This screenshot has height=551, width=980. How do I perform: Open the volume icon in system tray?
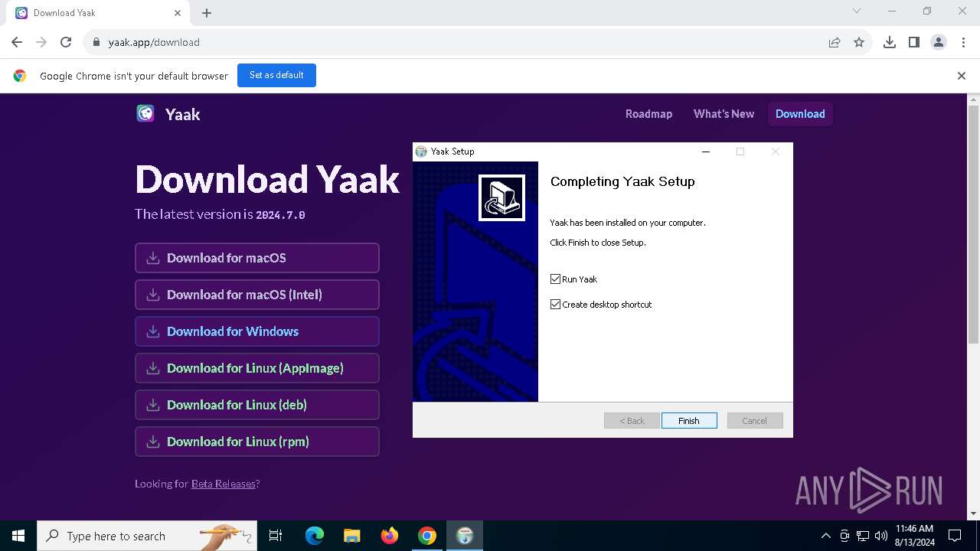(x=881, y=536)
